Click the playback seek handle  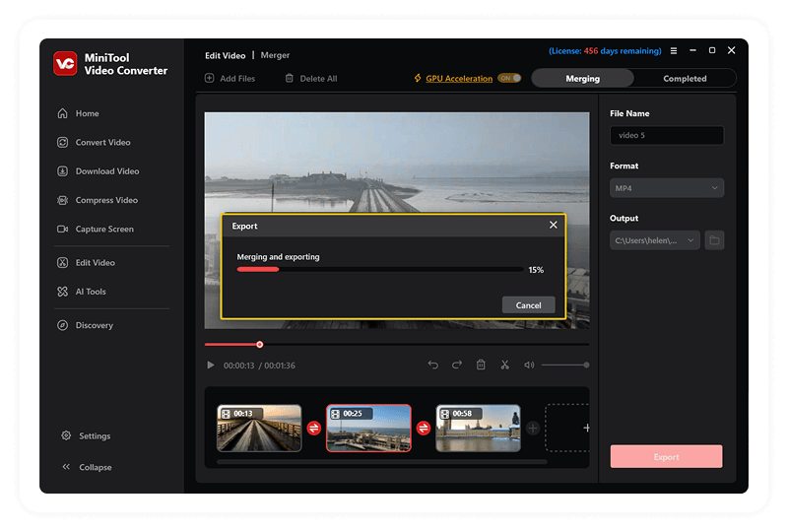pyautogui.click(x=259, y=345)
